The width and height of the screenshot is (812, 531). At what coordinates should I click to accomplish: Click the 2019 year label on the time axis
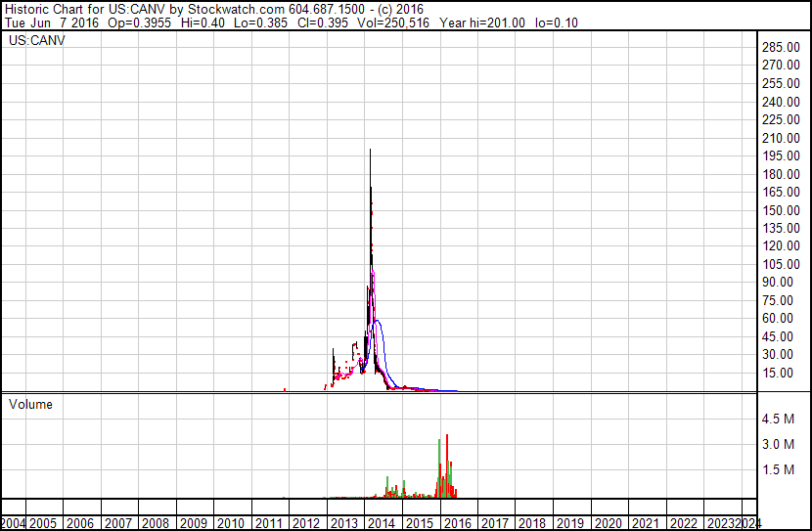coord(570,524)
